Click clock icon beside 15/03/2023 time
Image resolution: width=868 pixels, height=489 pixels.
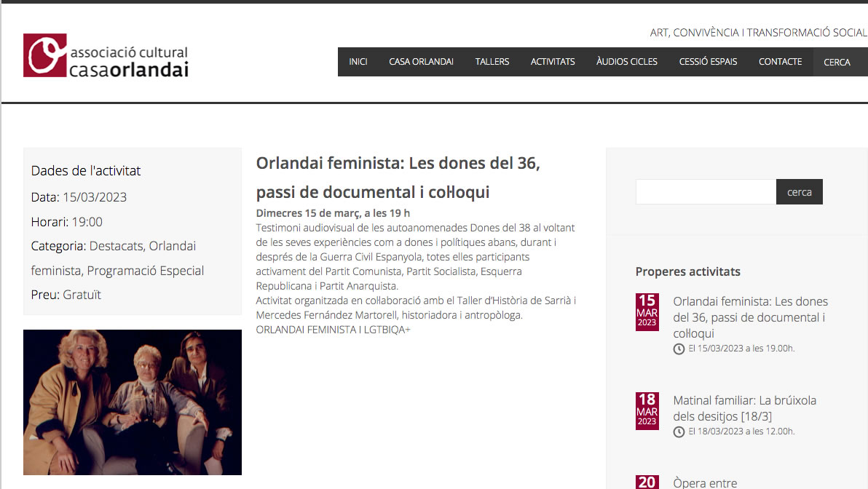click(x=679, y=349)
